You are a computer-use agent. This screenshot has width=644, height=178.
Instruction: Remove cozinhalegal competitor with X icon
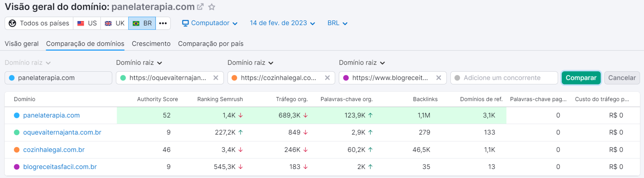(327, 78)
